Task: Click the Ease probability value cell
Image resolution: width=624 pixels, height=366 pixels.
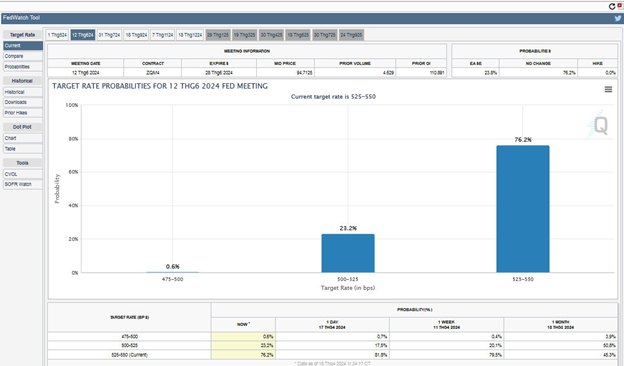Action: [476, 73]
